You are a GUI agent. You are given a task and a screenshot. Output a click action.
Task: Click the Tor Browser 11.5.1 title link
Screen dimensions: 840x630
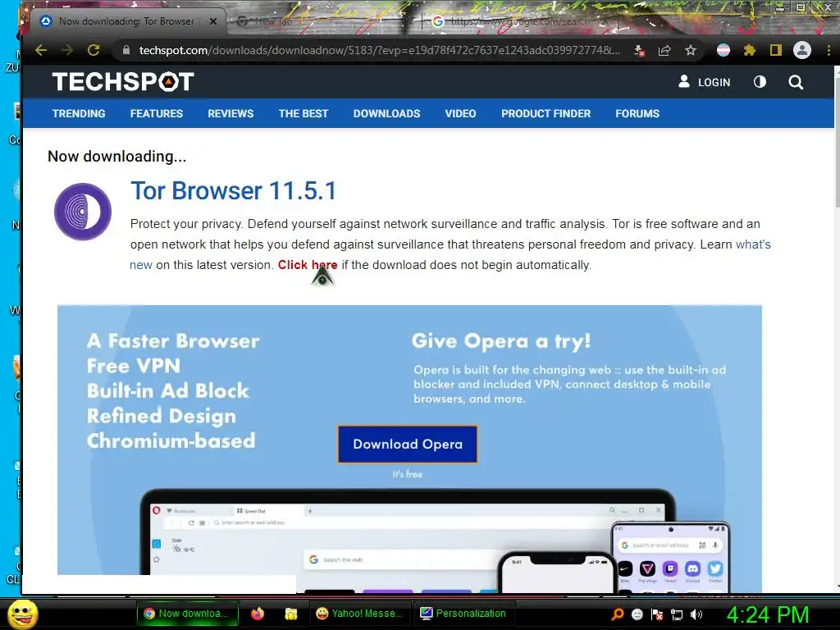click(x=234, y=190)
